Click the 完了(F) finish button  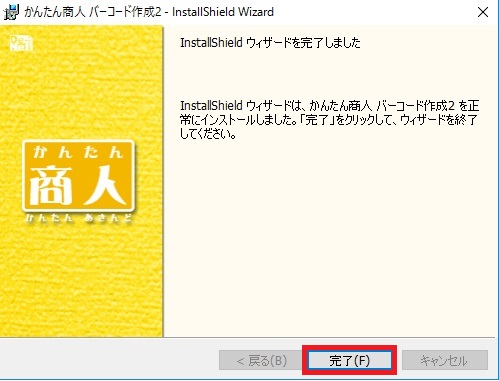click(349, 360)
